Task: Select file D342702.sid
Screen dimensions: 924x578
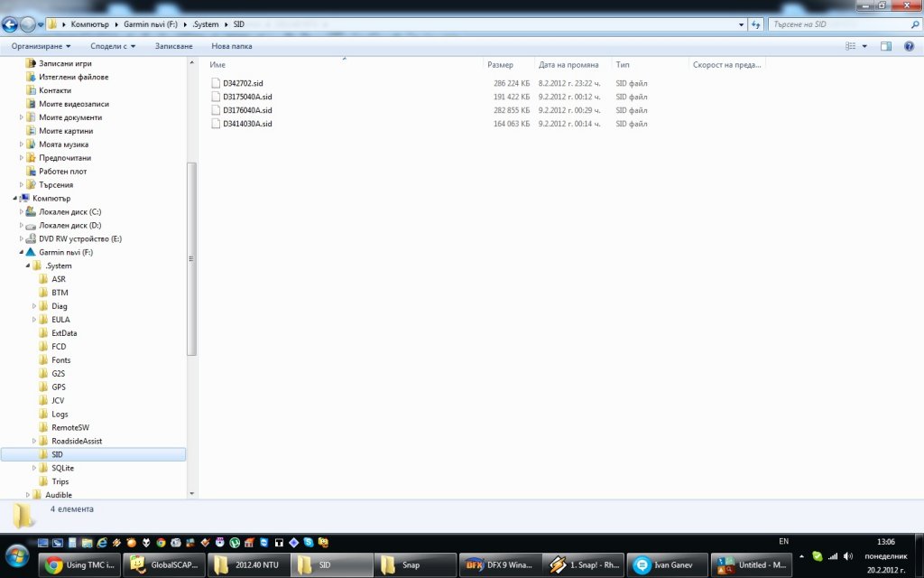Action: [242, 83]
